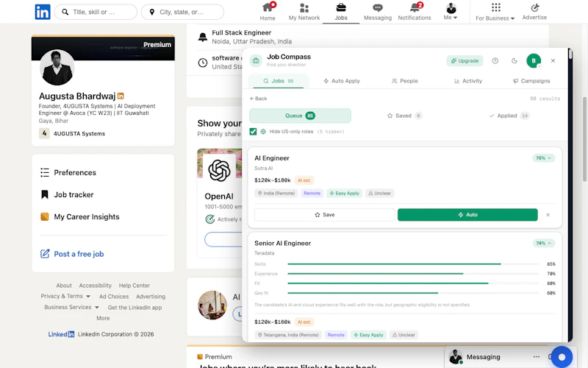Toggle Hide US-only roles checkbox

[x=253, y=132]
